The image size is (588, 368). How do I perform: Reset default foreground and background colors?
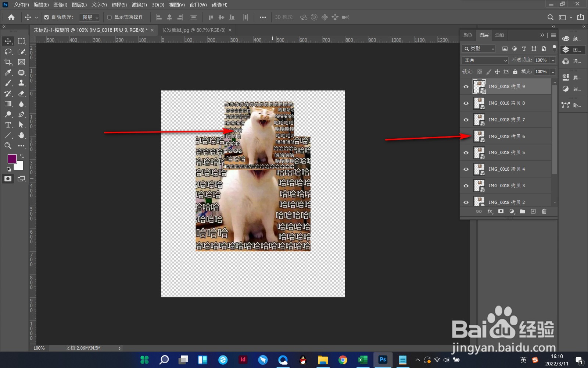click(x=9, y=169)
